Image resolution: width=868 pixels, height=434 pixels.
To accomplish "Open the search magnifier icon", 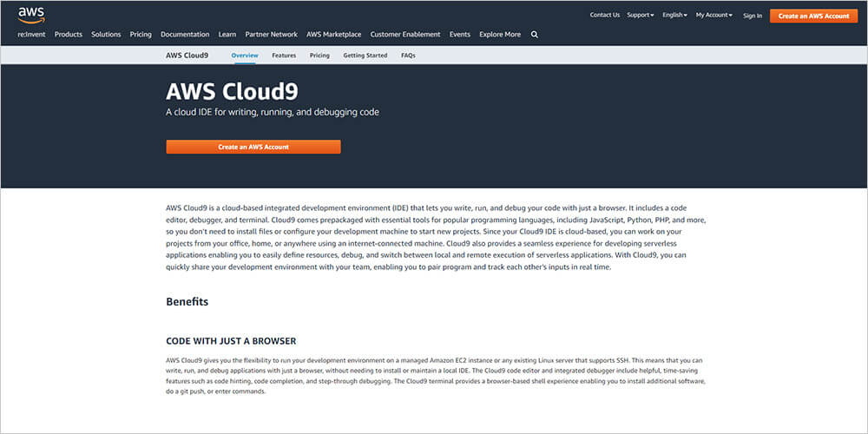I will [x=534, y=35].
